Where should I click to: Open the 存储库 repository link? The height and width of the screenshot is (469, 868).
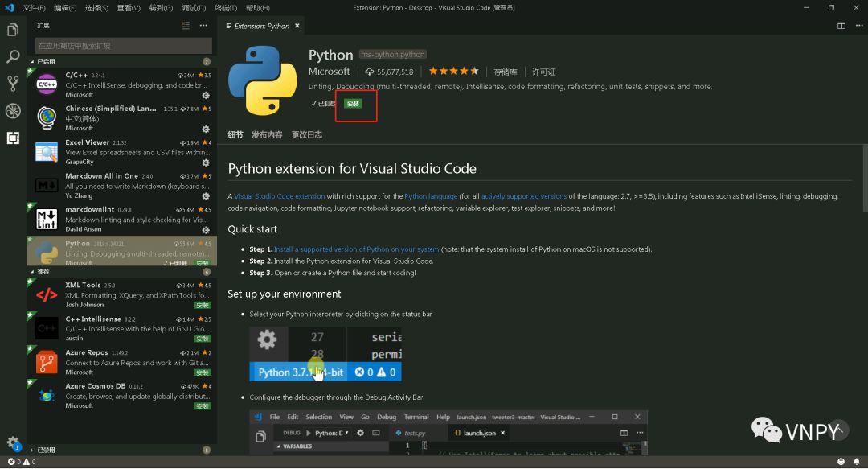506,72
